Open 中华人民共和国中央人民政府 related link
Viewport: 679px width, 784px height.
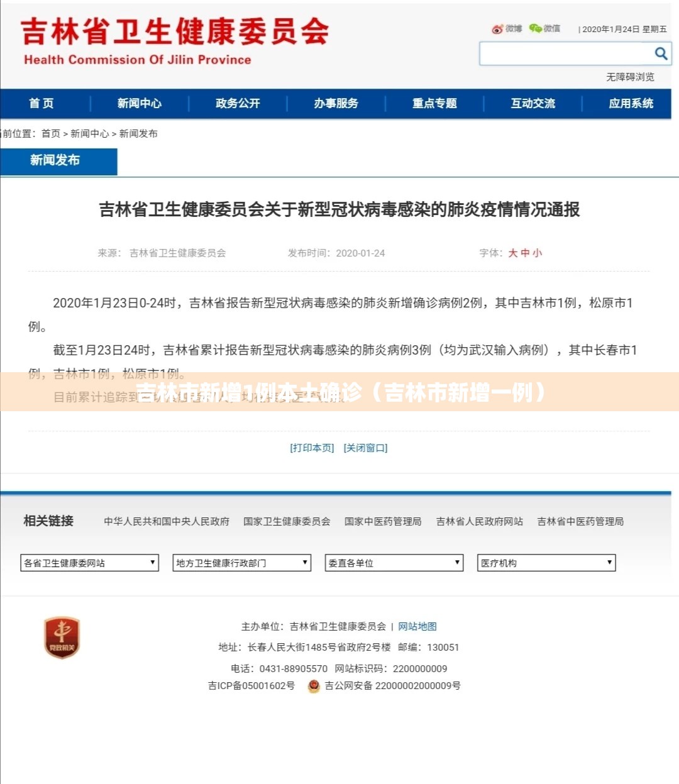[x=167, y=521]
